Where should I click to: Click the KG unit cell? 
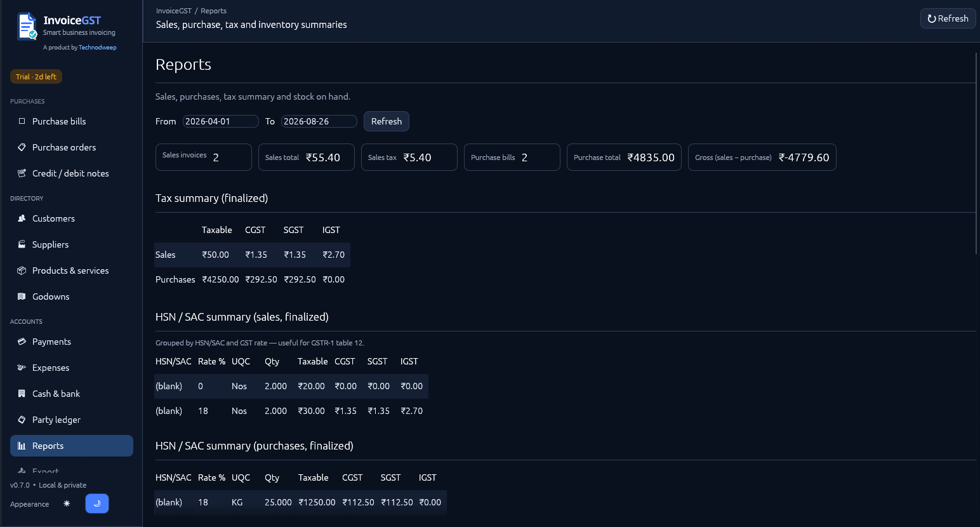click(x=237, y=502)
